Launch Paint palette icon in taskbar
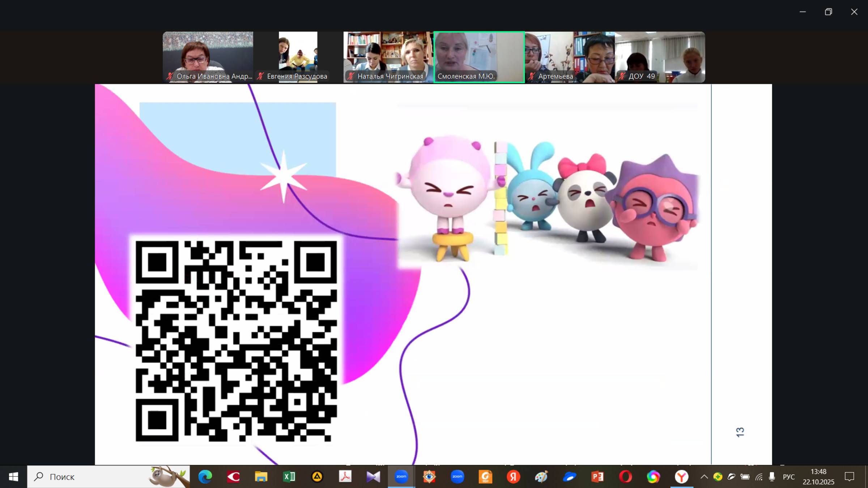The image size is (868, 488). click(541, 477)
